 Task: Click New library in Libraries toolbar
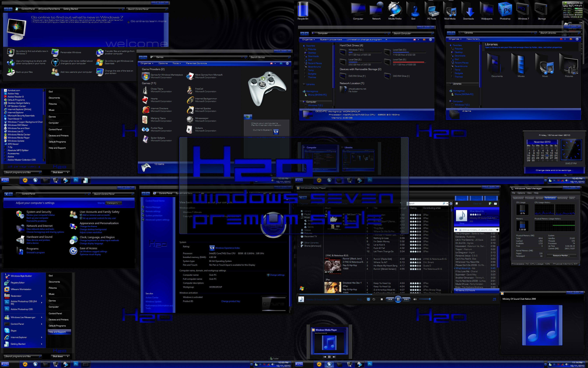[473, 39]
